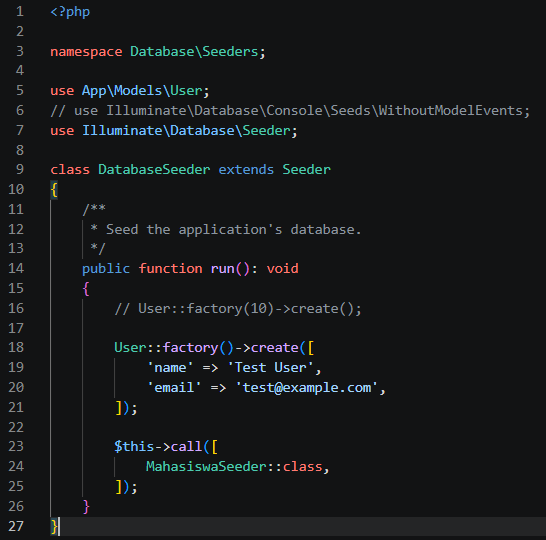Click the DatabaseSeeder class name
This screenshot has height=540, width=546.
[x=154, y=170]
